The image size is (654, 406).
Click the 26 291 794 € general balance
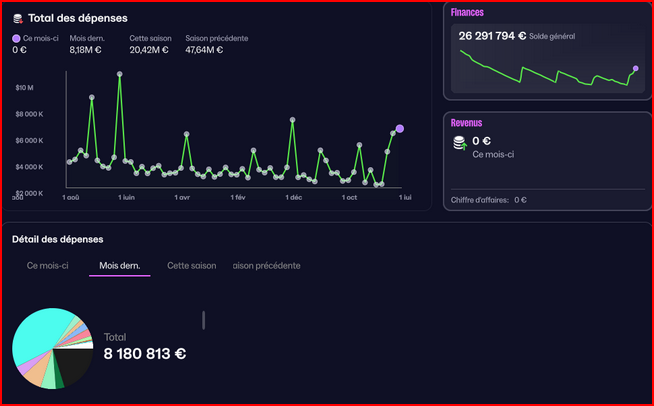[x=492, y=35]
